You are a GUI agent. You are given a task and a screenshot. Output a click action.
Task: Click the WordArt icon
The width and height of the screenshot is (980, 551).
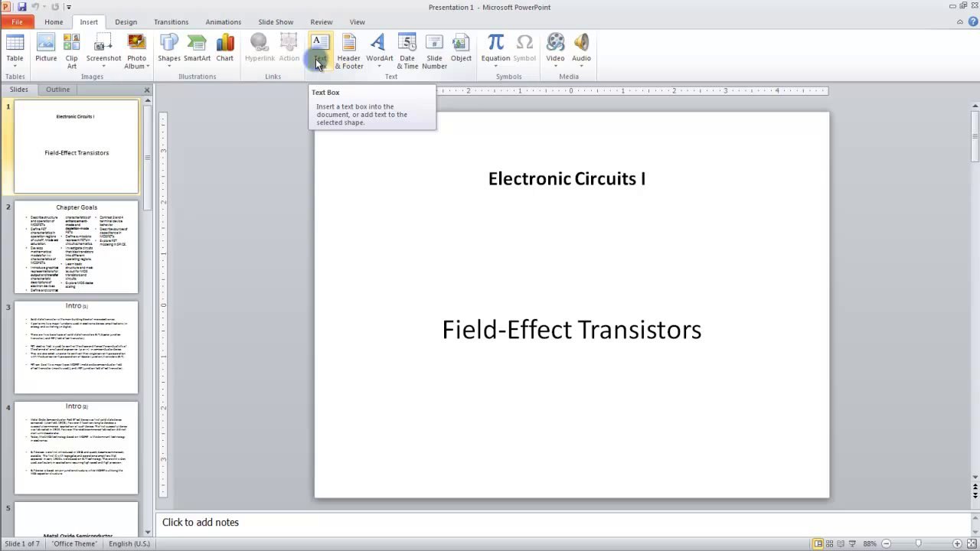pos(379,44)
